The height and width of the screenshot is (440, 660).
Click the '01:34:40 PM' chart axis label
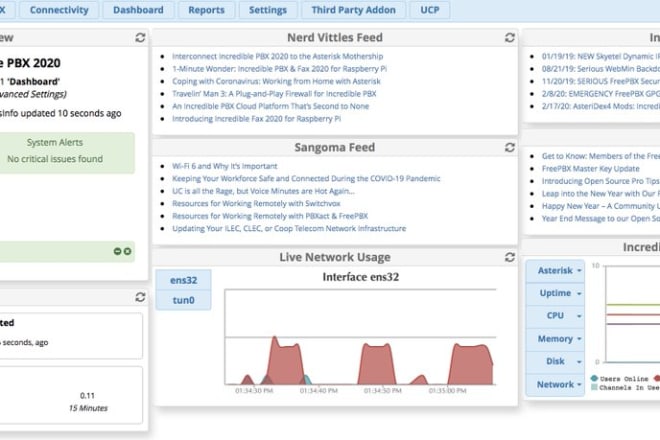(x=319, y=391)
